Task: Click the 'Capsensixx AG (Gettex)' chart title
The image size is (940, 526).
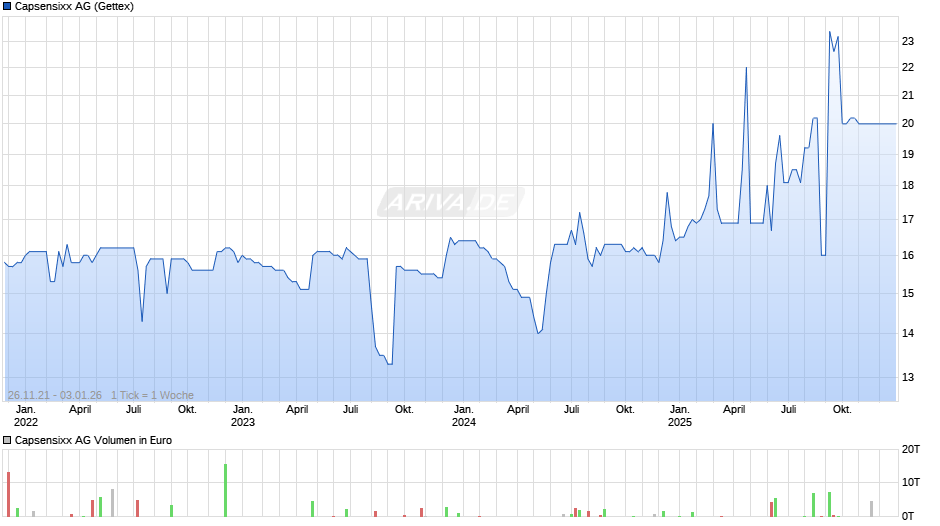Action: pos(74,7)
